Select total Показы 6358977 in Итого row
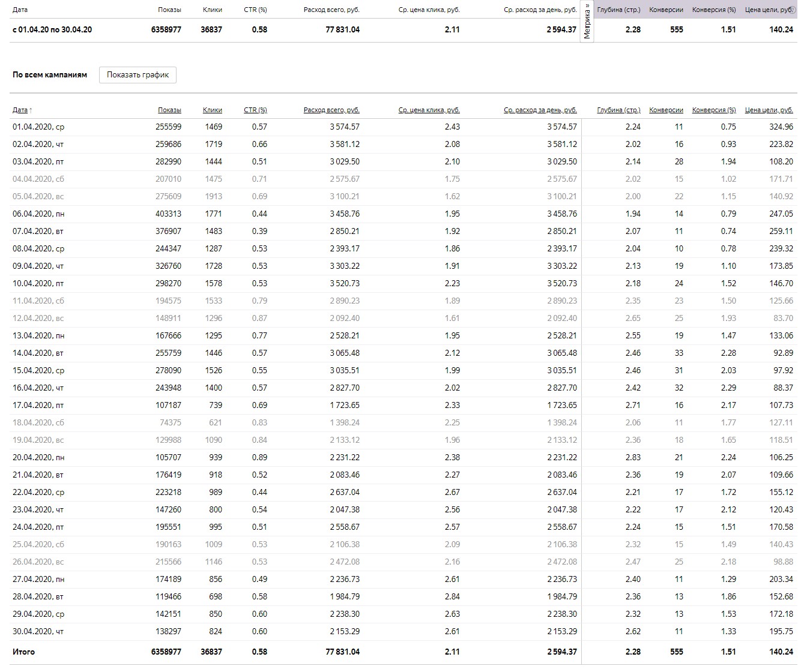Viewport: 810px width, 672px height. pos(166,652)
